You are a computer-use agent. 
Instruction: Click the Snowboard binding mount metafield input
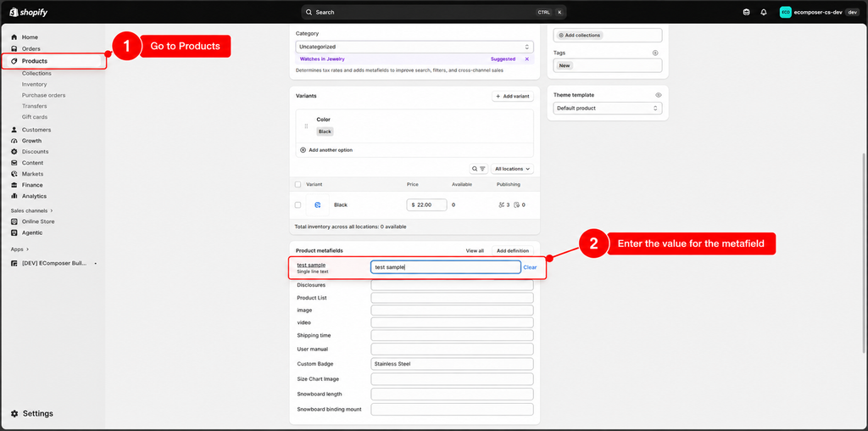tap(453, 410)
